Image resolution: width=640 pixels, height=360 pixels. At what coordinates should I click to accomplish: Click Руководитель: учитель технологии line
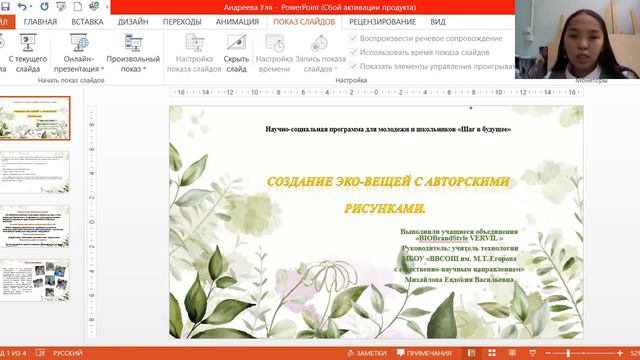coord(460,248)
